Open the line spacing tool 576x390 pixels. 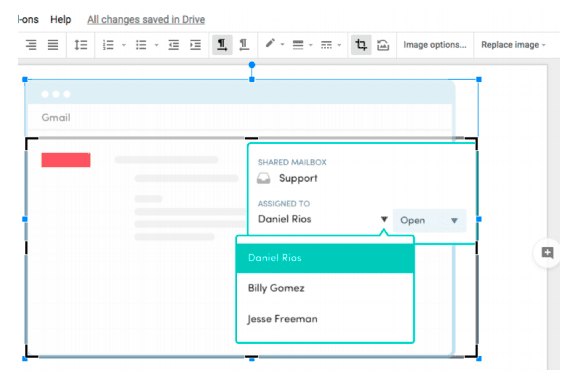point(80,45)
